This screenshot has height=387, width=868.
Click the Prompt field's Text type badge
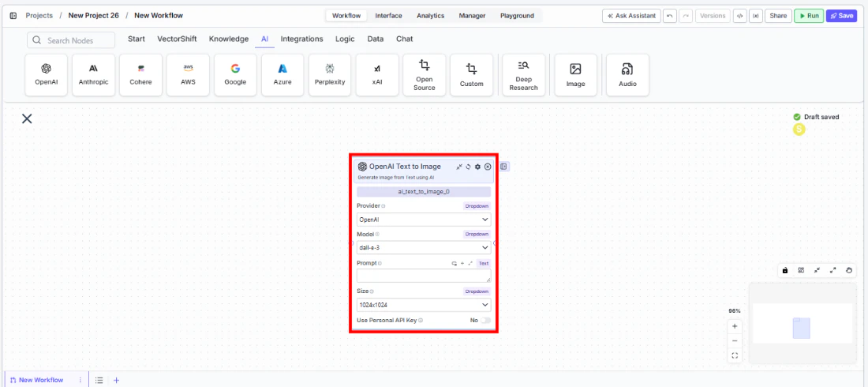483,263
